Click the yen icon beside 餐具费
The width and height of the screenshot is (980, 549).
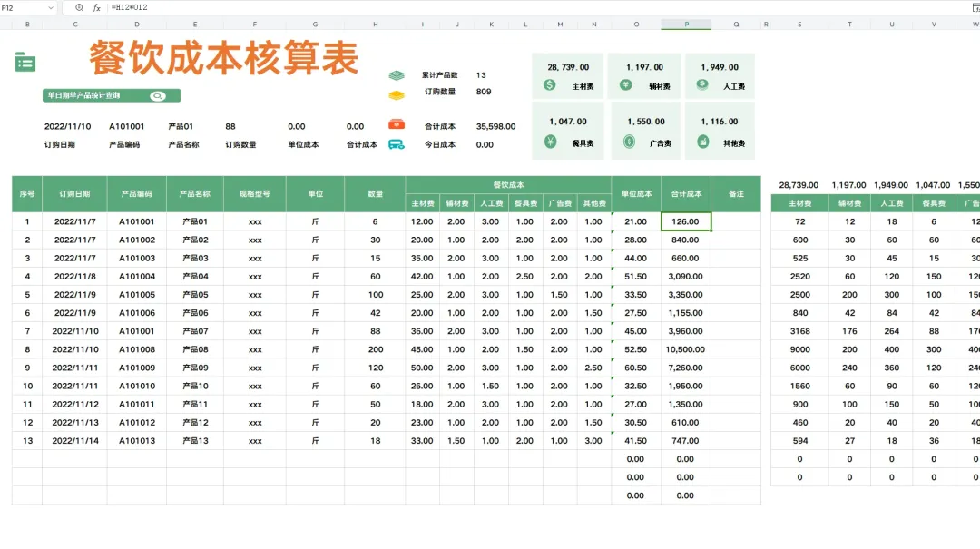point(550,142)
